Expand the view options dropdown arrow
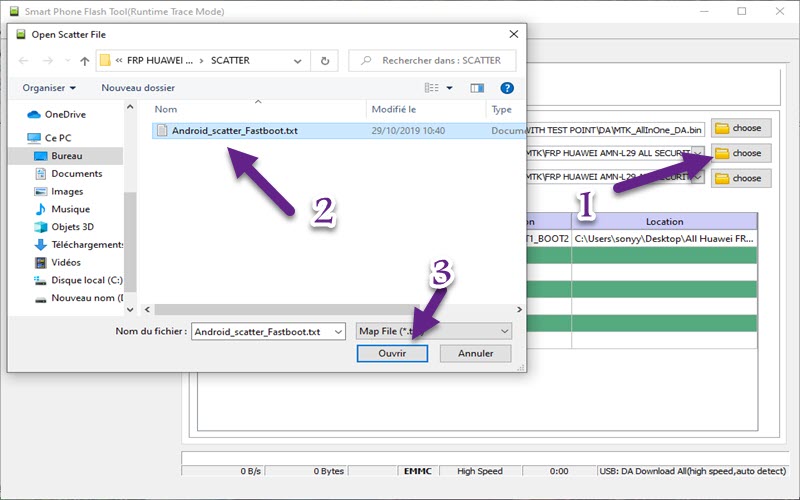800x500 pixels. 449,88
